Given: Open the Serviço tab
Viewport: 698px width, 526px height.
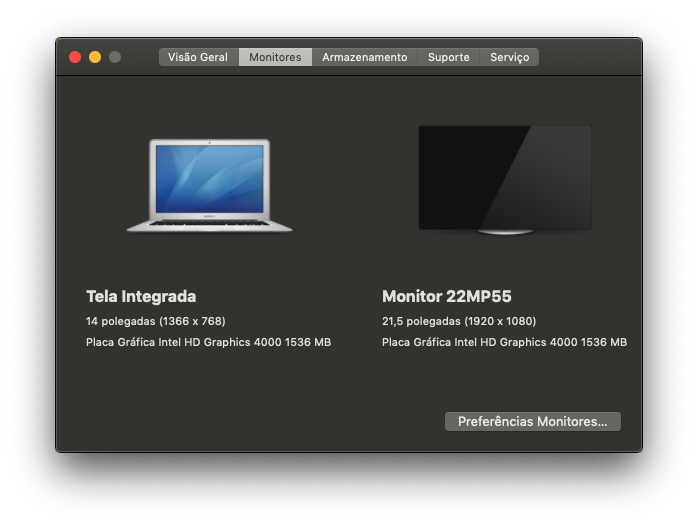Looking at the screenshot, I should (x=509, y=57).
